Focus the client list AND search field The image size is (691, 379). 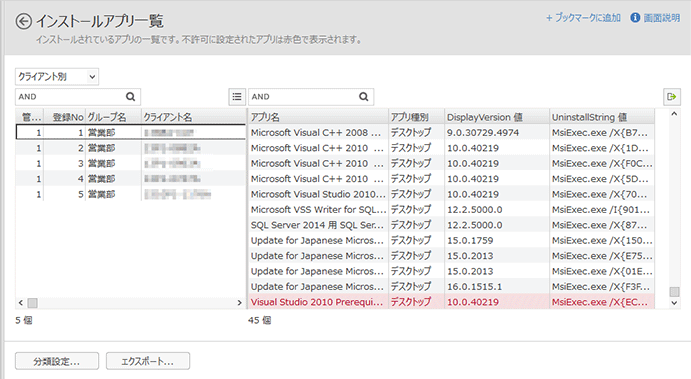coord(78,97)
